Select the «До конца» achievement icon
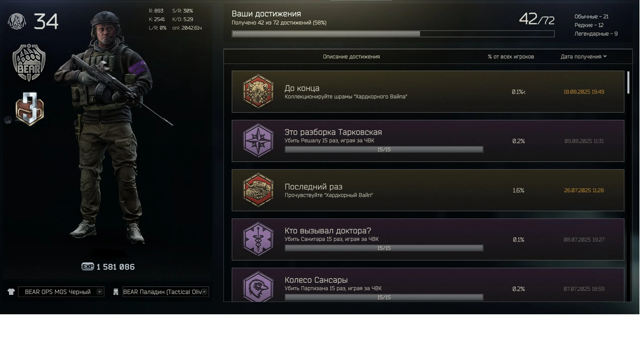644x354 pixels. pos(258,92)
